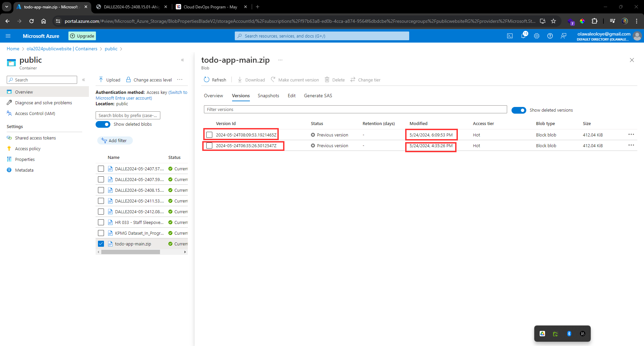Upload a new blob to the container
This screenshot has width=644, height=346.
point(109,79)
